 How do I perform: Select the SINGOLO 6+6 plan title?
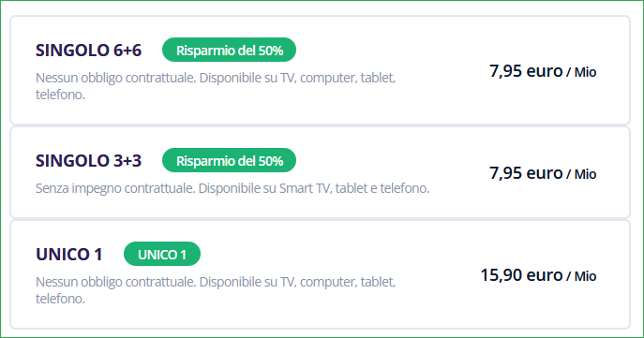tap(88, 51)
